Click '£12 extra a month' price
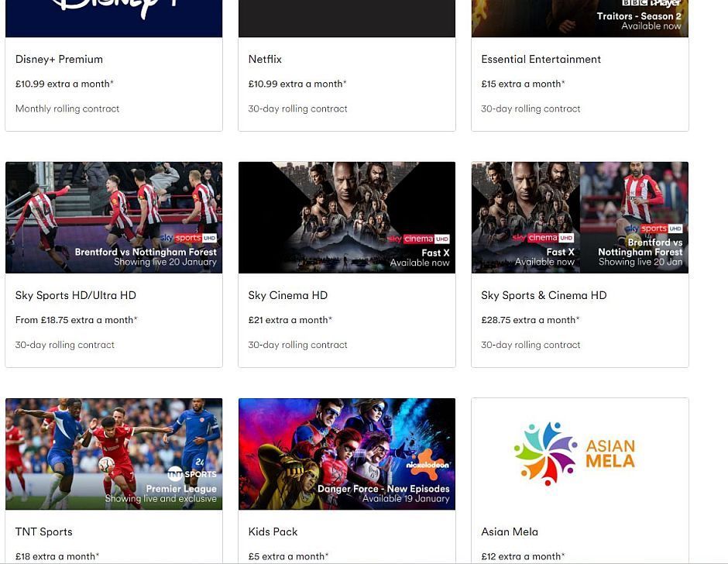Screen dimensions: 728x564 [x=524, y=556]
